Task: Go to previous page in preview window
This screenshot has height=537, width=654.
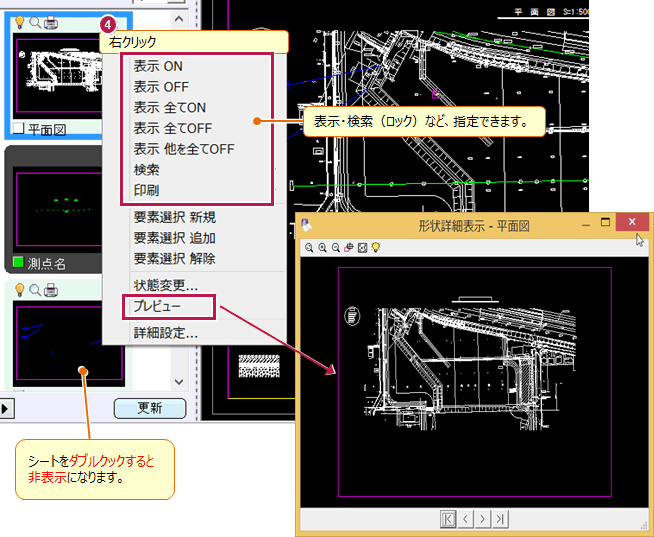Action: click(x=465, y=519)
